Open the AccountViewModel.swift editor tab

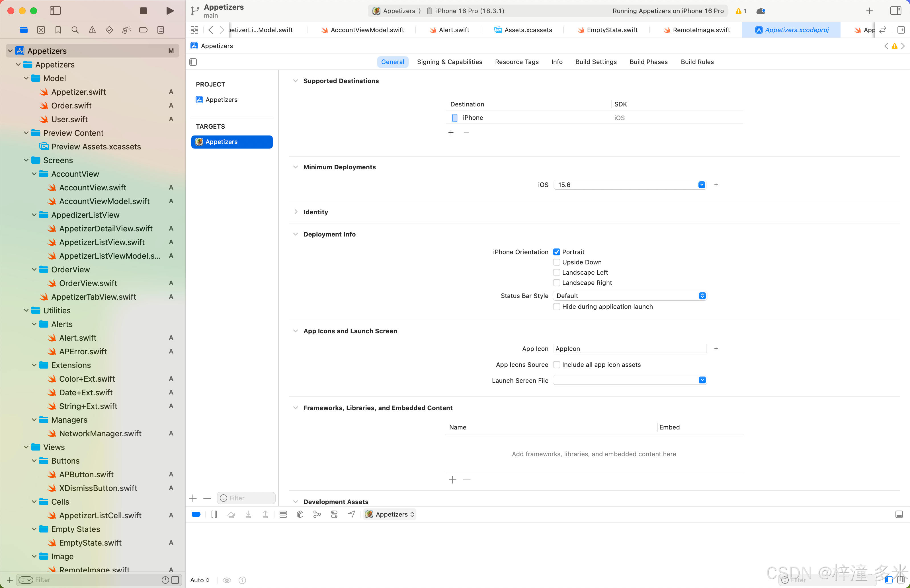[367, 30]
